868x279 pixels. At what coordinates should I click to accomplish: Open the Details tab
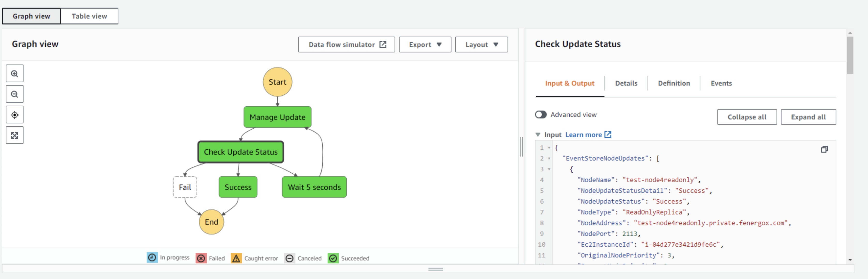coord(626,83)
